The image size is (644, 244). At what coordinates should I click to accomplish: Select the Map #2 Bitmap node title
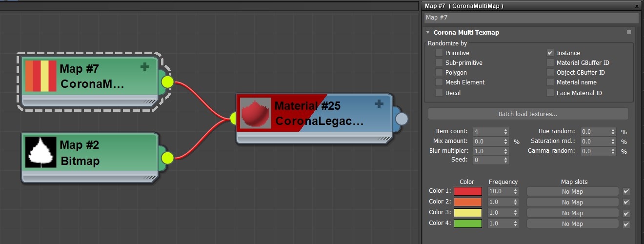click(x=80, y=153)
